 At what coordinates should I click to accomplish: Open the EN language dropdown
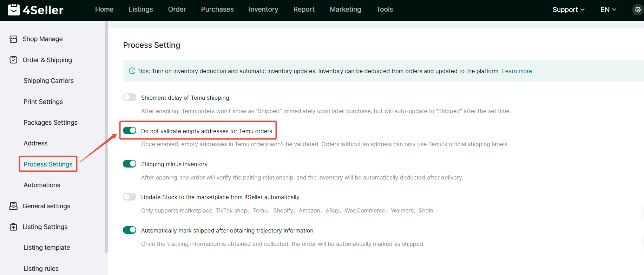[x=608, y=10]
